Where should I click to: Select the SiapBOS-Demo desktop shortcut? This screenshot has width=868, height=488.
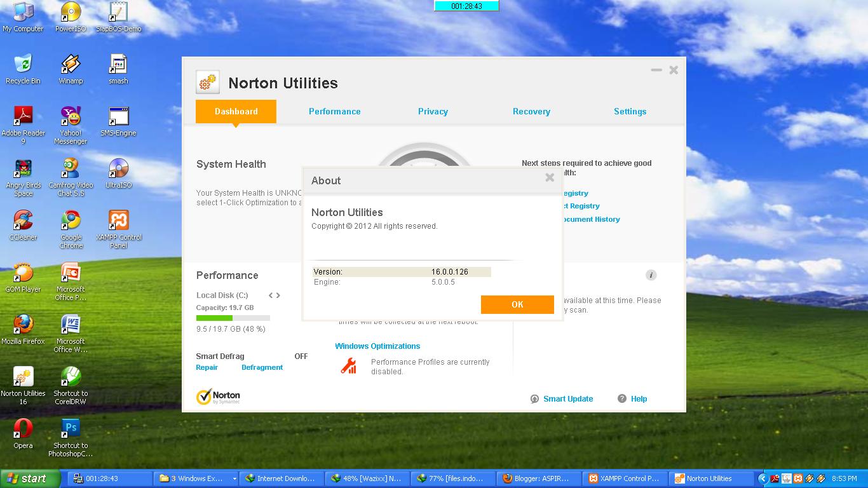click(118, 17)
